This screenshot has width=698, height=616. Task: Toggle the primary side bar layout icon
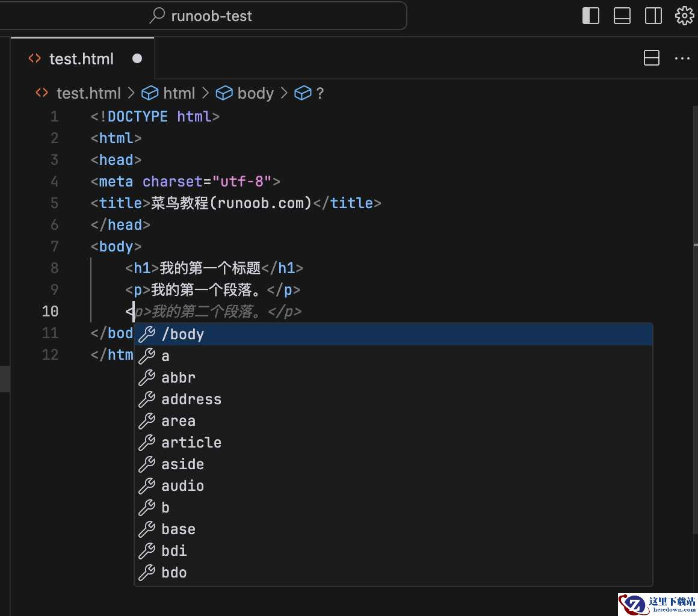tap(591, 16)
